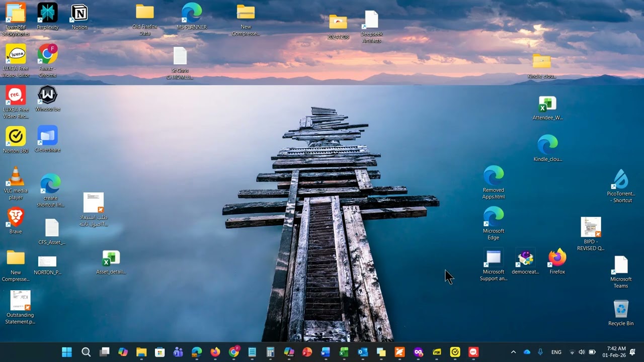Select the Microsoft Support an... desktop shortcut

pyautogui.click(x=494, y=265)
